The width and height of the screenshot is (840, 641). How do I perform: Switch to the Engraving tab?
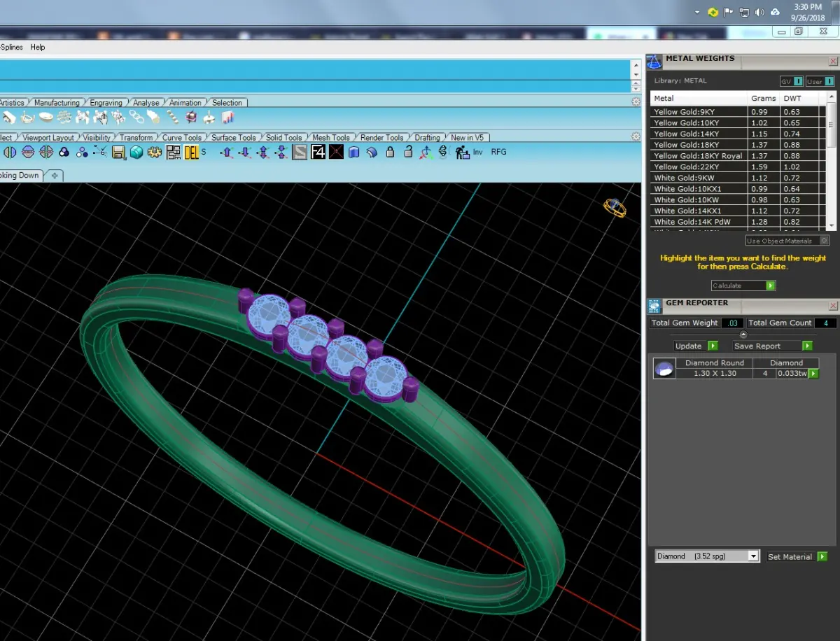click(x=106, y=103)
